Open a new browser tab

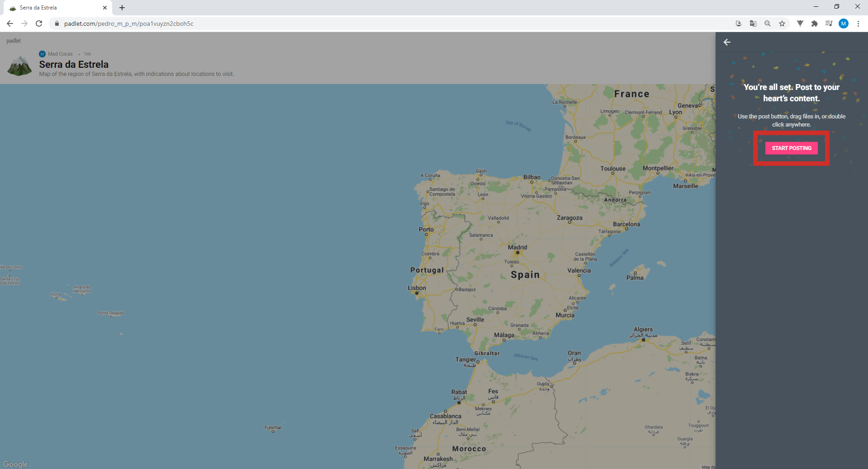point(122,8)
